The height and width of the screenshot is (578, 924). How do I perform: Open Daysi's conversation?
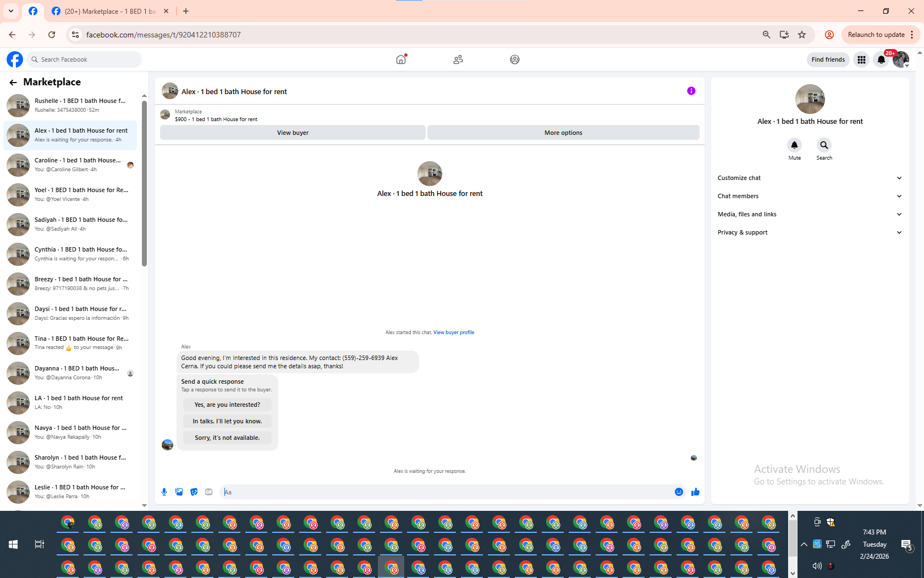tap(70, 313)
